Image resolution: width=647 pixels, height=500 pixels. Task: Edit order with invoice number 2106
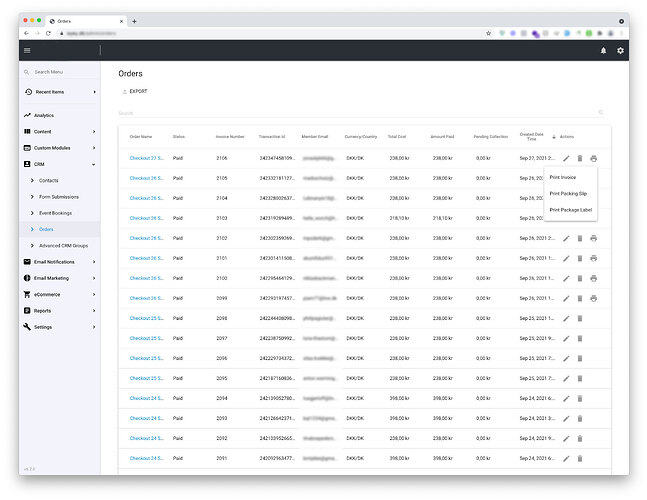point(566,158)
